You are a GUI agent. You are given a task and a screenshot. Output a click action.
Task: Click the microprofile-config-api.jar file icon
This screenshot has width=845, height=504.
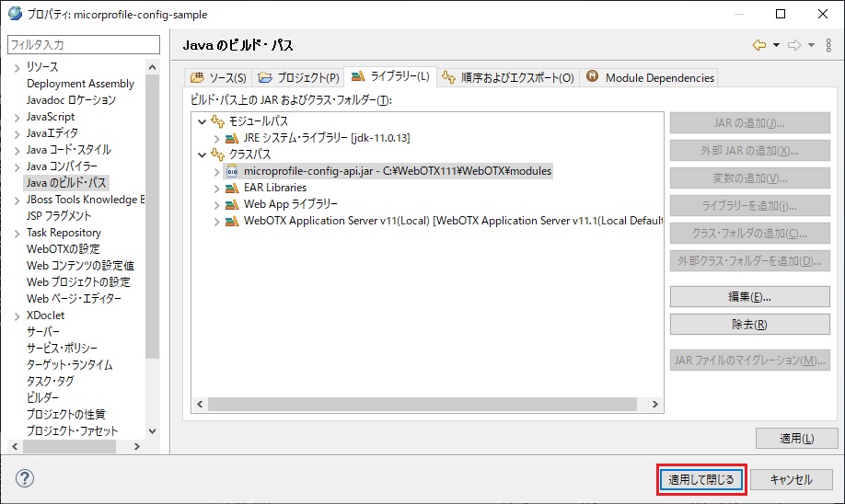[232, 171]
